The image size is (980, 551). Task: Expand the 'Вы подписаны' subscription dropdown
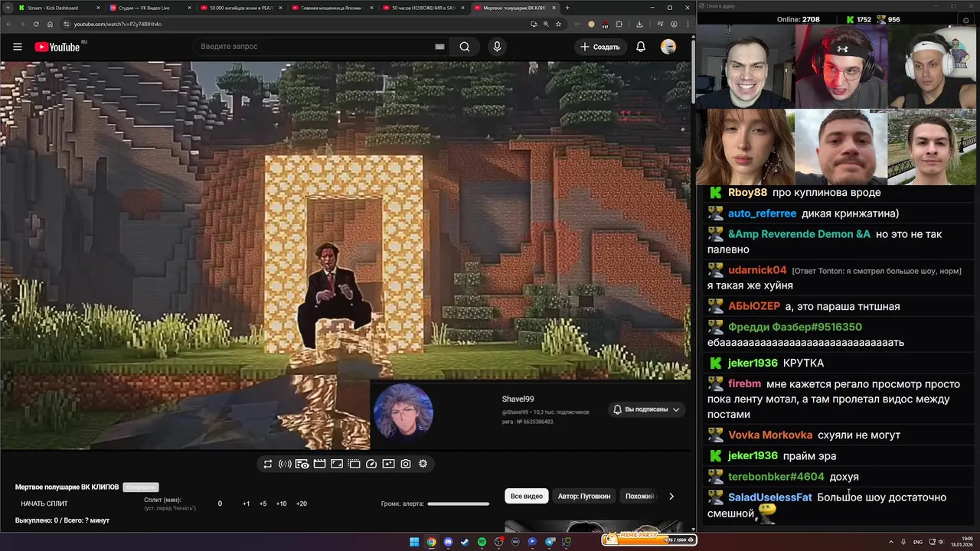point(646,409)
